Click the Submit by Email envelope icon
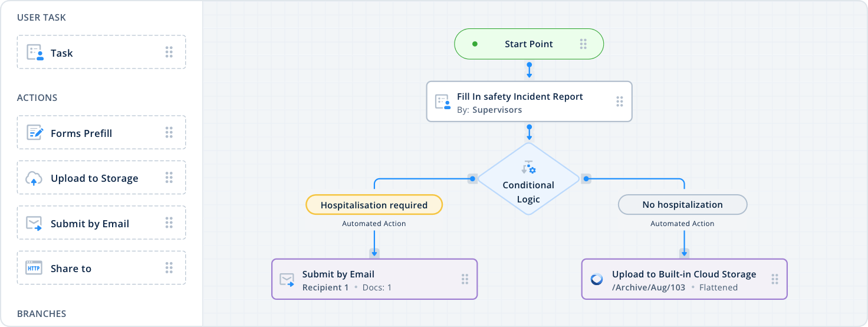Viewport: 868px width, 327px height. click(34, 224)
